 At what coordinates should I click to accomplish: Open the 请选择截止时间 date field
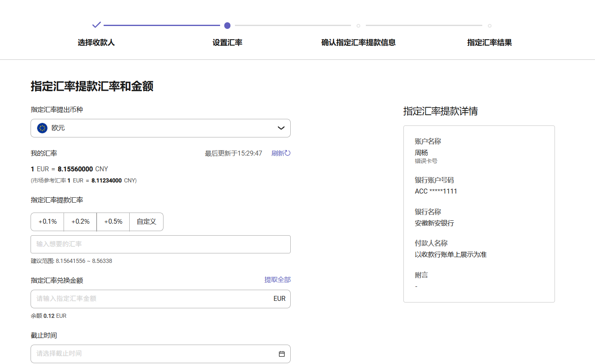(153, 354)
